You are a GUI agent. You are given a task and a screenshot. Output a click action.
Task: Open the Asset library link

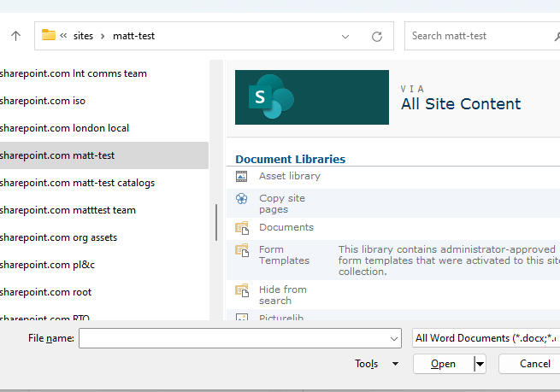pos(290,176)
